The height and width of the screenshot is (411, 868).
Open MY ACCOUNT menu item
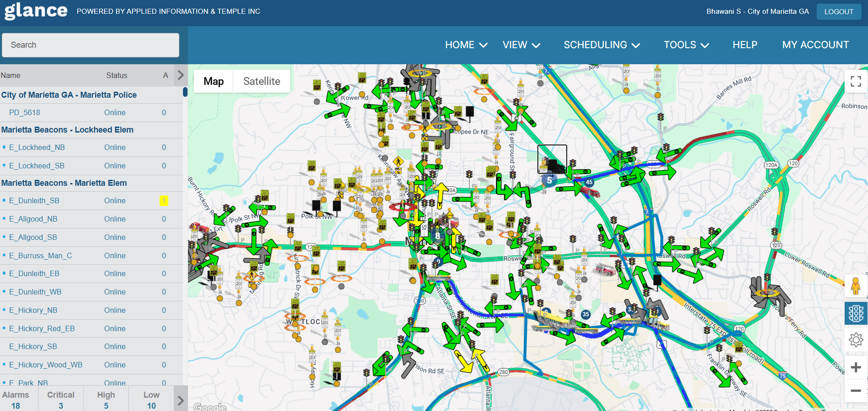click(815, 45)
